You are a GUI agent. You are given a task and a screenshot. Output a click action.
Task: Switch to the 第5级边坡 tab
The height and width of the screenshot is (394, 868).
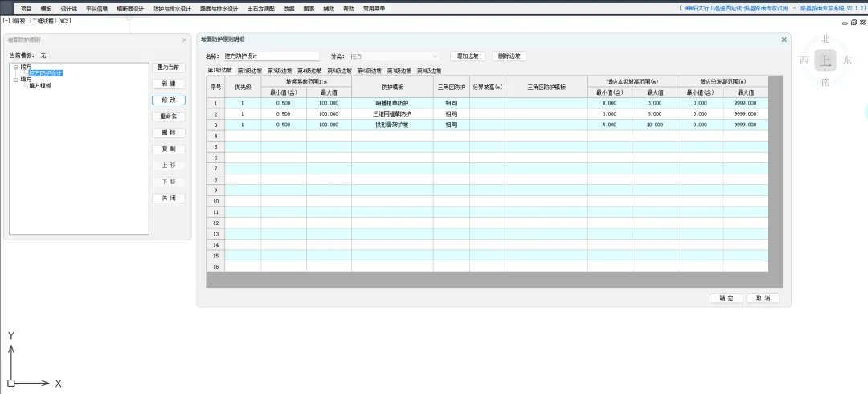(339, 71)
